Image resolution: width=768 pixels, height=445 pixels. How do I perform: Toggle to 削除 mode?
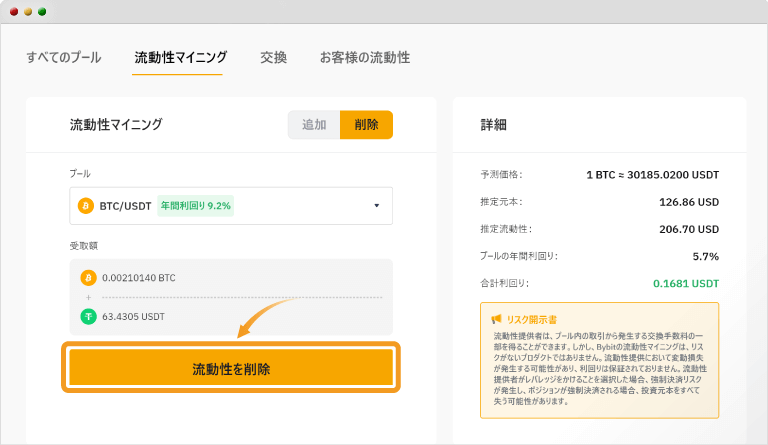pos(366,125)
